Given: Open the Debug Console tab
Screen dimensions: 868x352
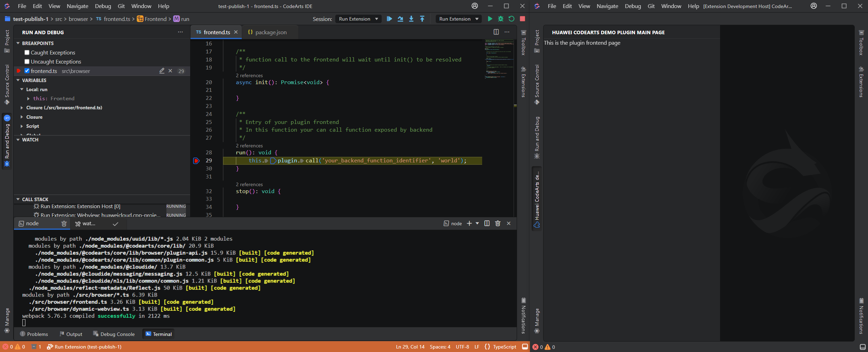Looking at the screenshot, I should (114, 334).
